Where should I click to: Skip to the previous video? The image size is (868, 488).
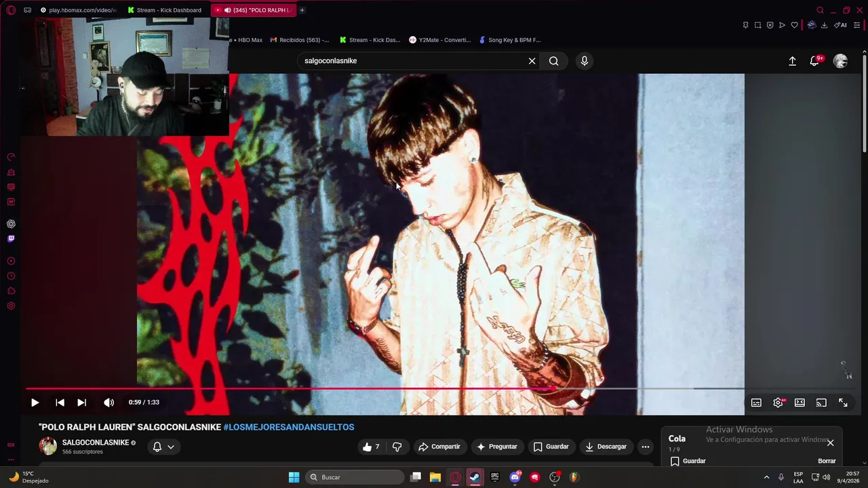60,403
